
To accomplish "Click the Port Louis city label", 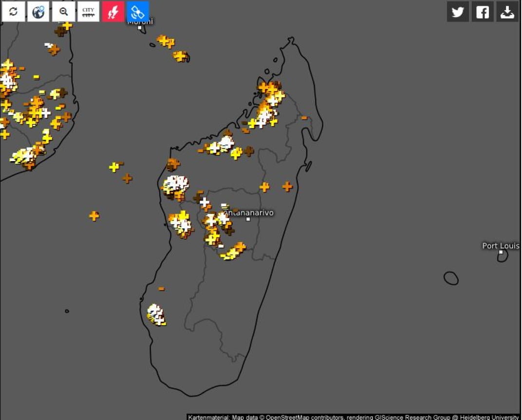I will click(x=501, y=246).
